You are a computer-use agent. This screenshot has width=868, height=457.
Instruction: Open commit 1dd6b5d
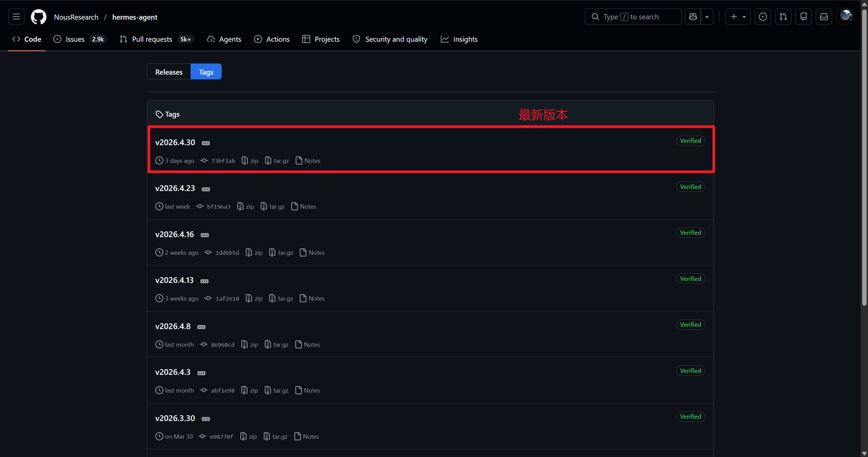(x=222, y=253)
